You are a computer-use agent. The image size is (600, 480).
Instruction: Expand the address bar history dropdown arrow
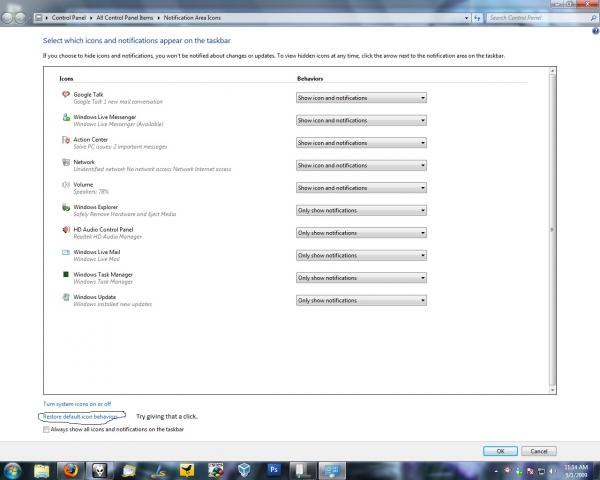pyautogui.click(x=466, y=18)
